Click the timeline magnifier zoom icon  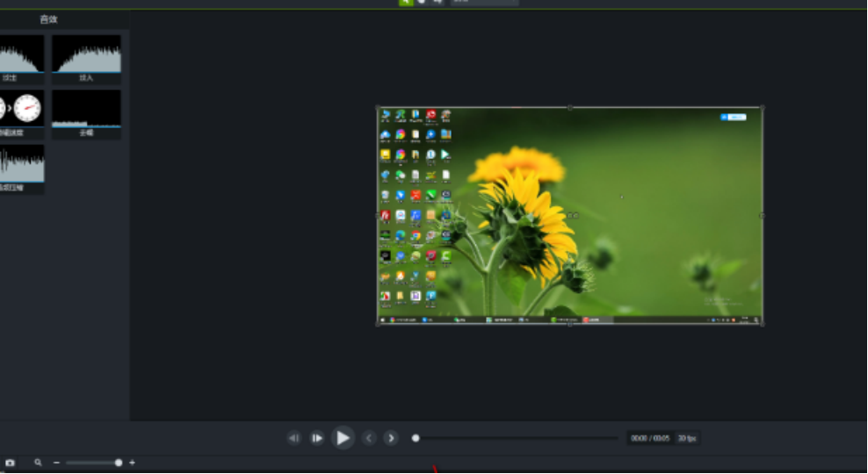click(38, 463)
